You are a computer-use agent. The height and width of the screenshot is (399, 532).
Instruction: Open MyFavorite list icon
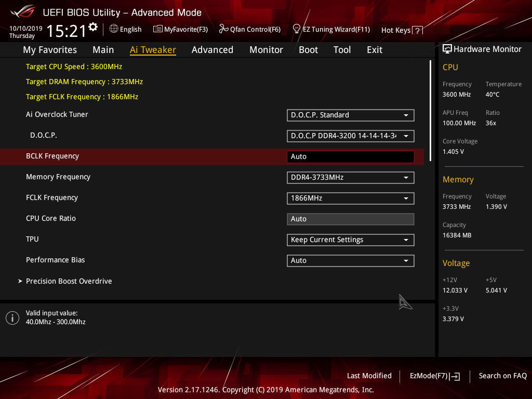(158, 29)
